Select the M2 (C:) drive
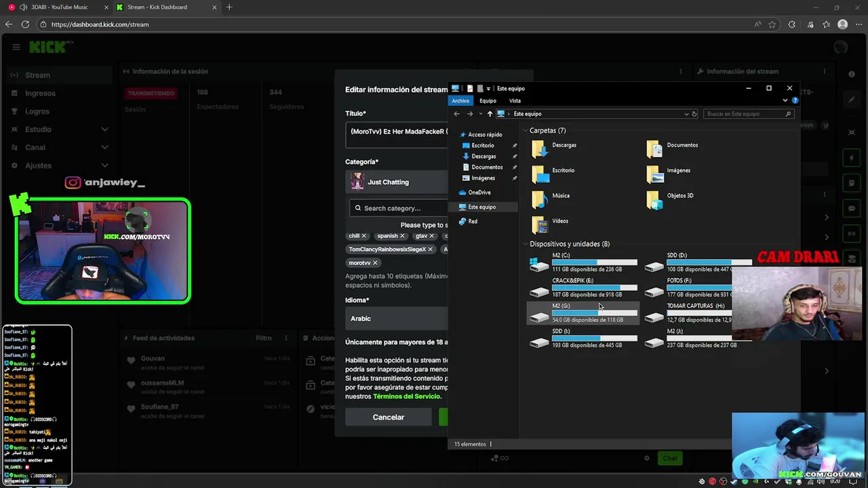868x488 pixels. (x=583, y=262)
